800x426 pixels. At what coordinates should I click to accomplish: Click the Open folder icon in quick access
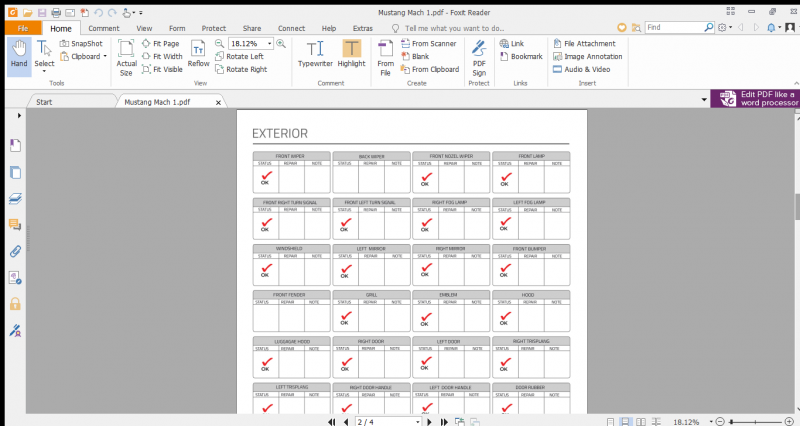click(x=28, y=12)
